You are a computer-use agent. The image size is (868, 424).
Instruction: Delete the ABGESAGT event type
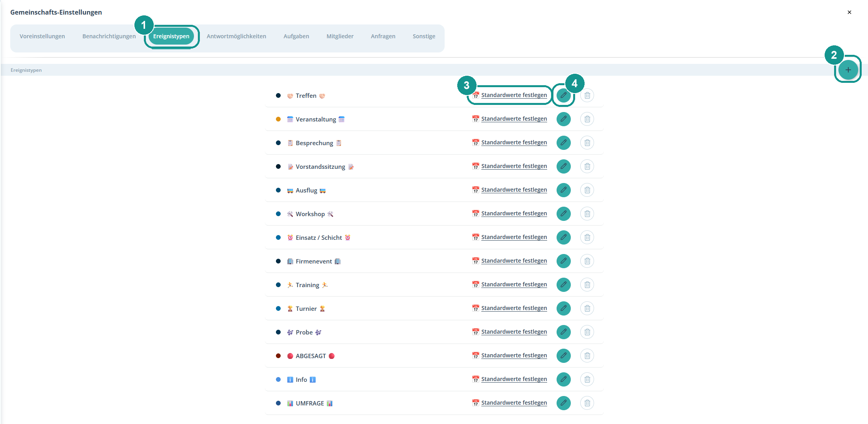587,356
